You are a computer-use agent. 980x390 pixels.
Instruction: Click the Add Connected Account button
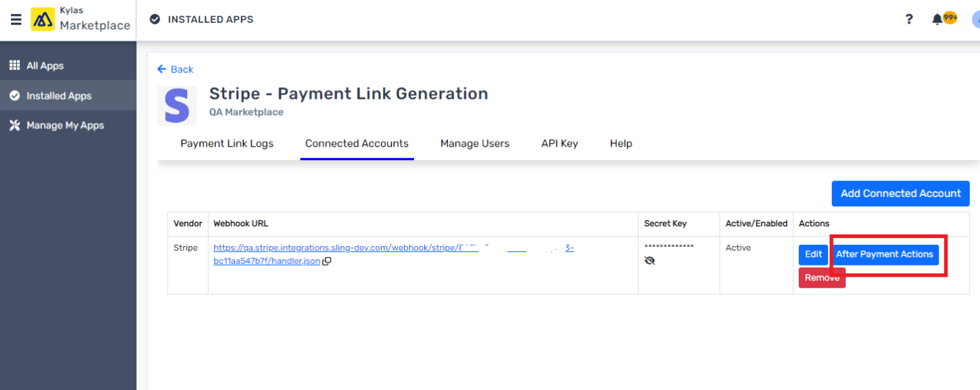(x=900, y=193)
